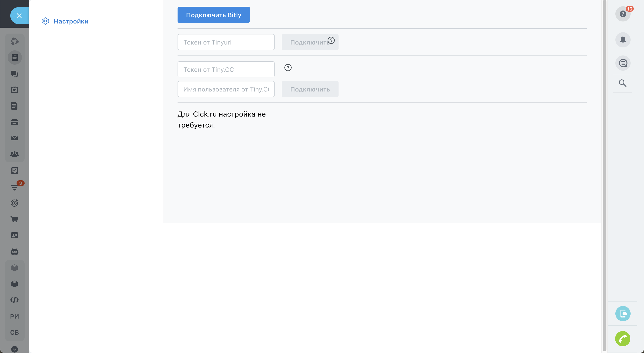Viewport: 644px width, 353px height.
Task: Click the vertical scrollbar of settings panel
Action: click(604, 175)
